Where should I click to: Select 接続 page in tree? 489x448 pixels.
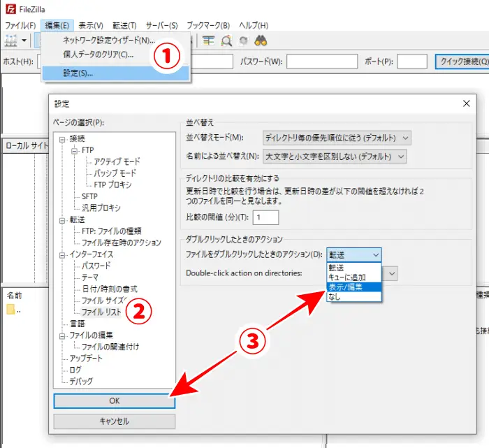click(77, 138)
